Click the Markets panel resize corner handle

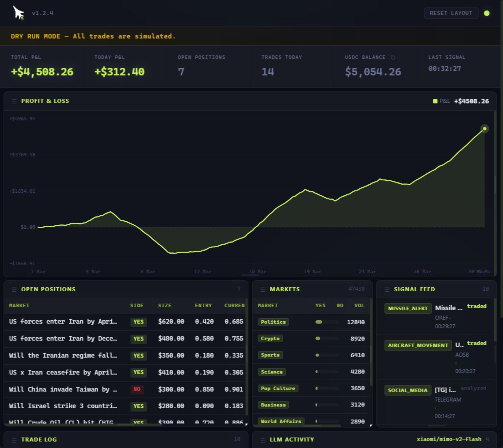pos(370,425)
